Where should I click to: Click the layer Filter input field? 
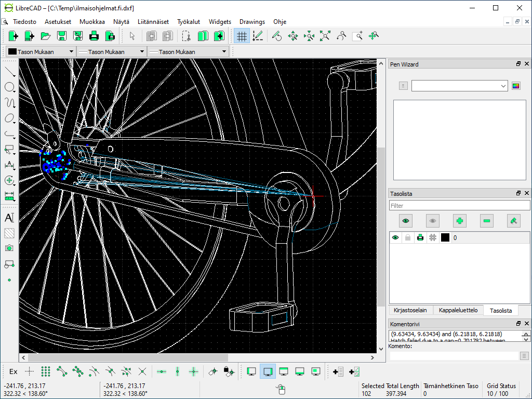[x=459, y=206]
